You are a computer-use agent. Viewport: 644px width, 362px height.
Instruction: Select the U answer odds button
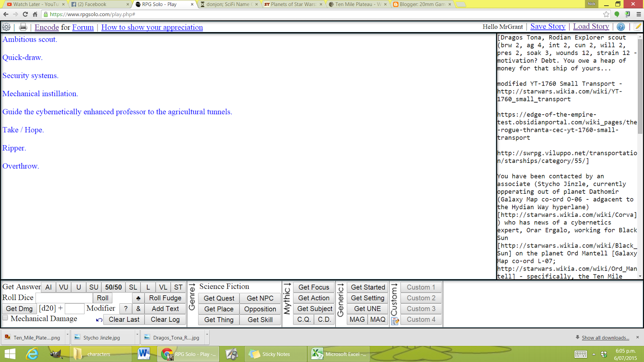pyautogui.click(x=78, y=287)
